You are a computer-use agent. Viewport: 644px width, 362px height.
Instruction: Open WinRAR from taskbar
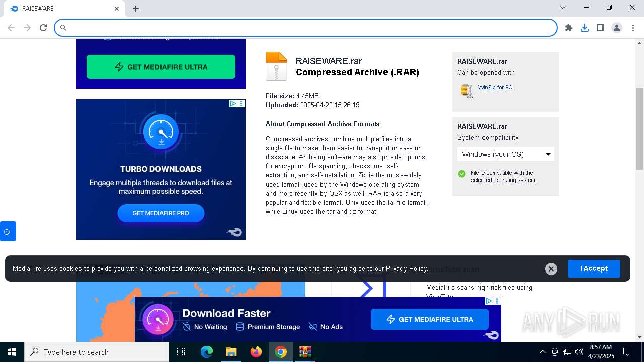pos(305,352)
